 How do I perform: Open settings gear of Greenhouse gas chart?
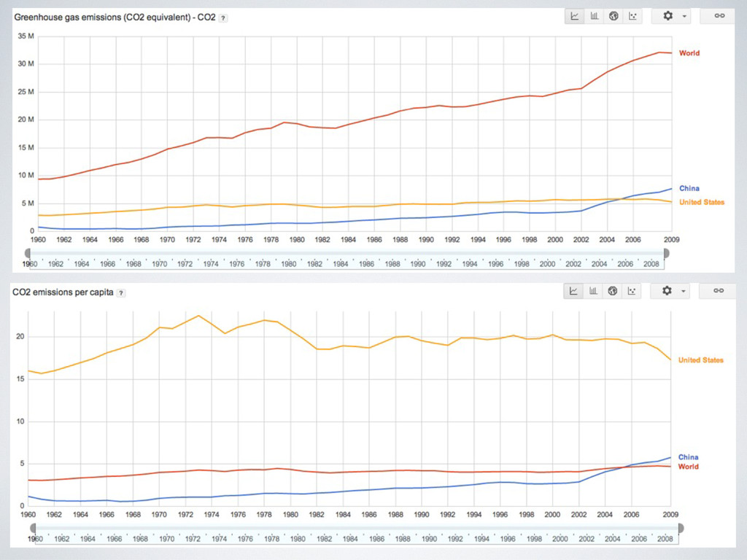click(x=668, y=16)
